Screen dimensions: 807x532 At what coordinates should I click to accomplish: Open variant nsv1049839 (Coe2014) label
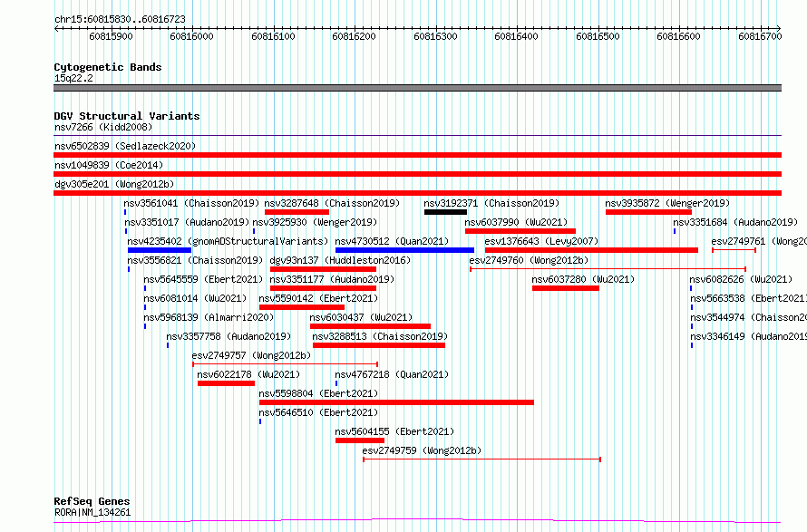pos(109,165)
